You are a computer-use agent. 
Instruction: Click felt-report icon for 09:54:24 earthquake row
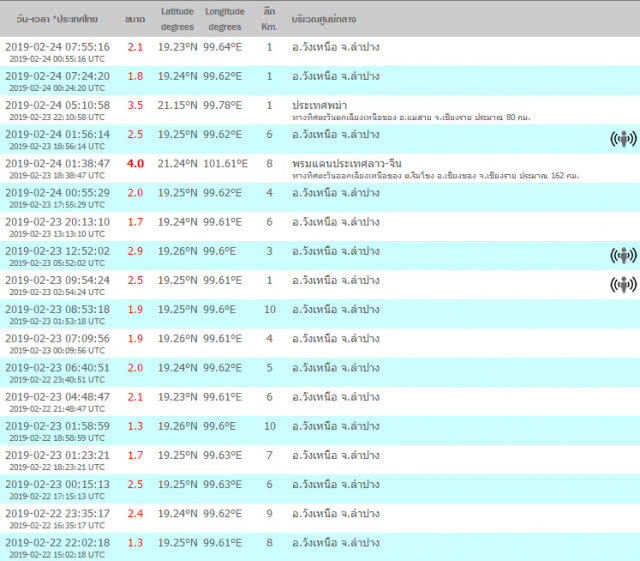(x=623, y=285)
